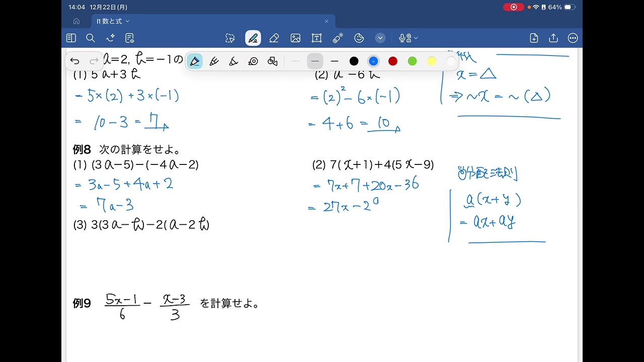
Task: Tap problem '(2) 7(x+1)+4(5x−9)'
Action: (x=373, y=164)
